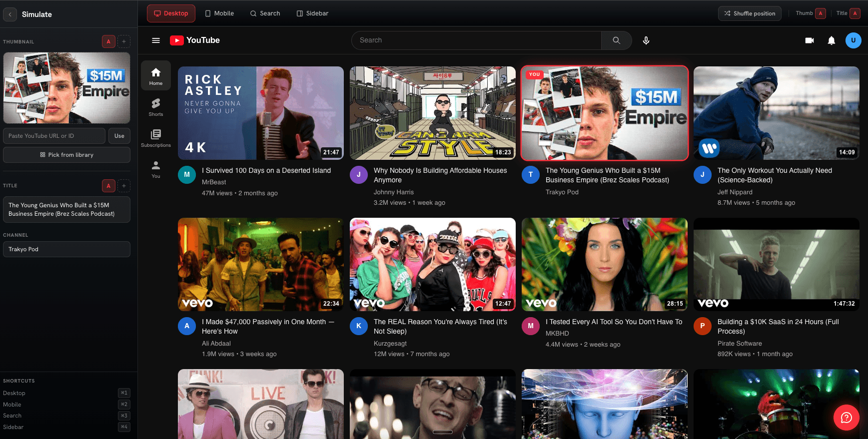Open the 12:47 vevo video thumbnail
The width and height of the screenshot is (868, 439).
tap(433, 265)
